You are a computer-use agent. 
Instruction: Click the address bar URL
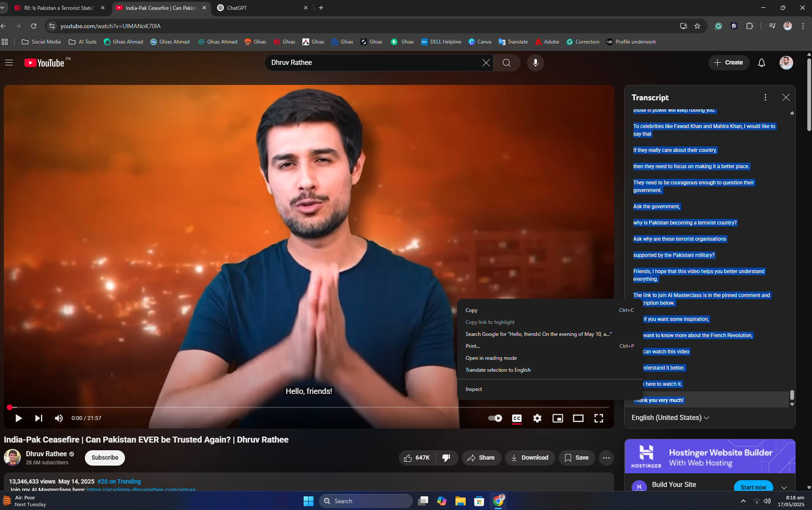110,26
